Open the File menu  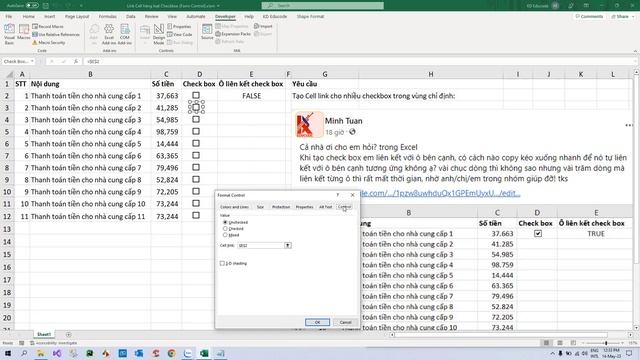[9, 16]
